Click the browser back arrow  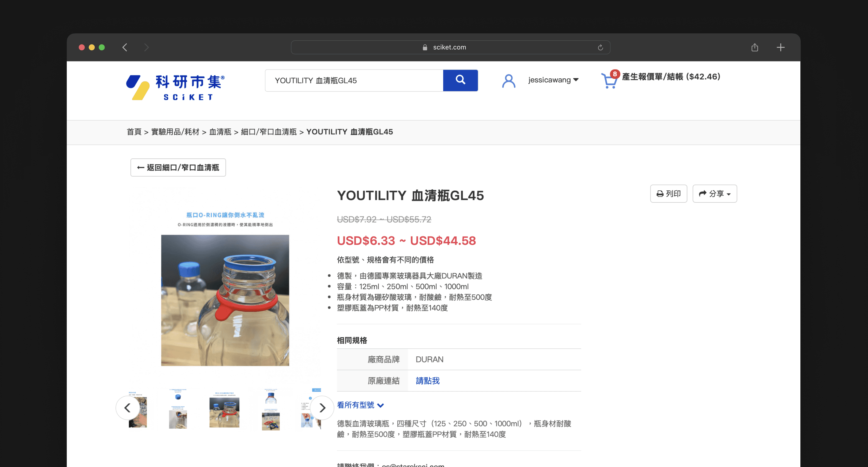[125, 48]
